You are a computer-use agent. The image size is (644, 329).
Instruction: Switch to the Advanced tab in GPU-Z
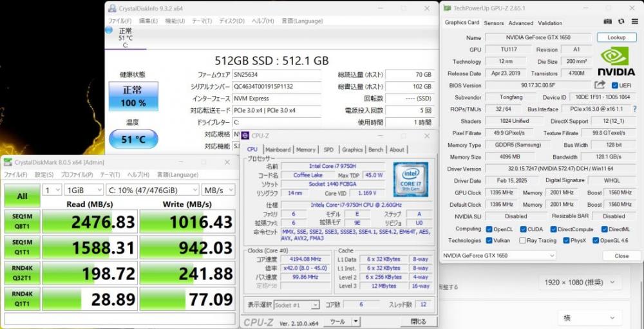point(521,23)
